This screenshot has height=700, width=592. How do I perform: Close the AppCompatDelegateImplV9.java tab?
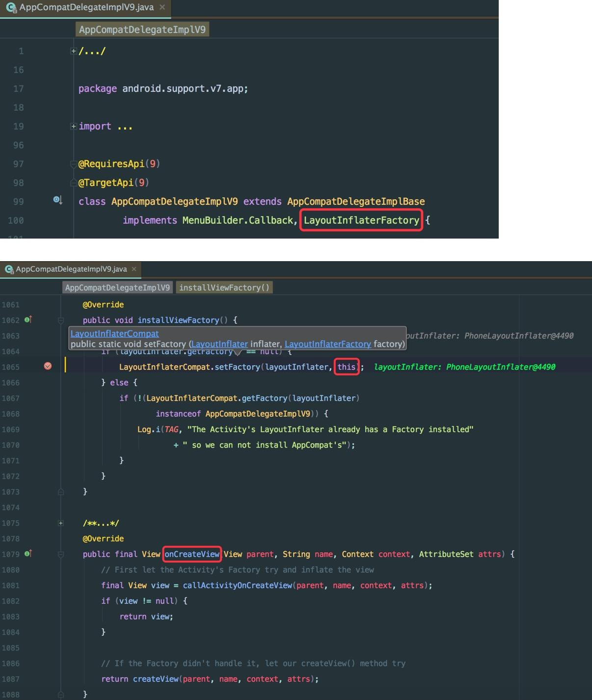point(162,7)
